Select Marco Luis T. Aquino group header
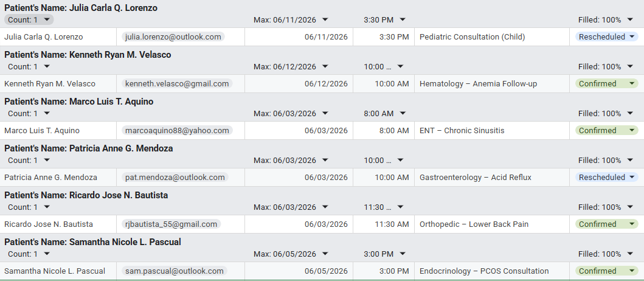Image resolution: width=644 pixels, height=281 pixels. (79, 102)
